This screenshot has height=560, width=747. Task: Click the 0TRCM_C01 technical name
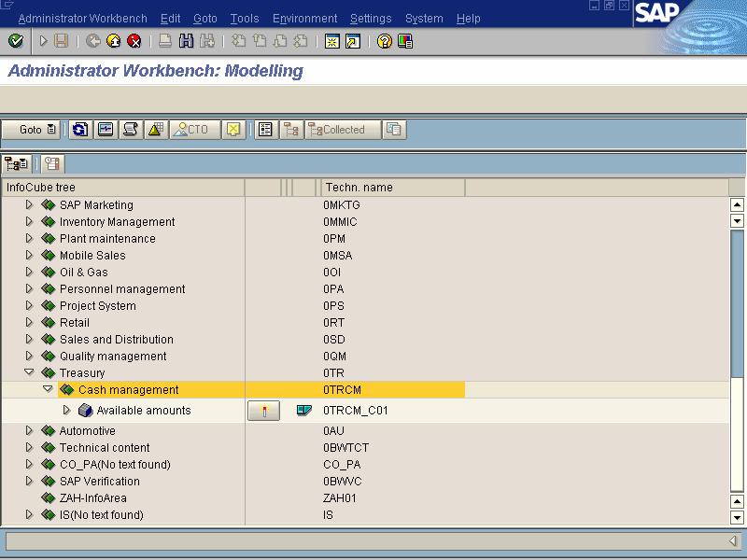(356, 411)
